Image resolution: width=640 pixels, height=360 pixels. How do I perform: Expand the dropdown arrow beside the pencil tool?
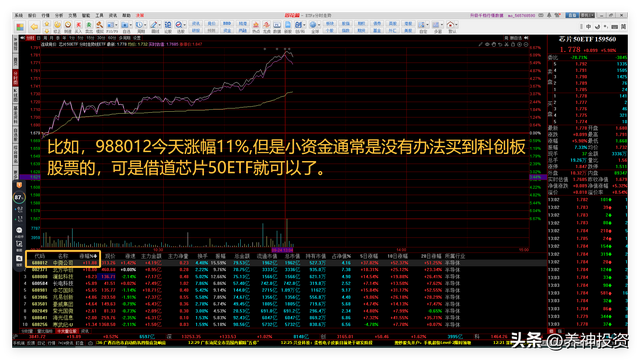(x=160, y=25)
